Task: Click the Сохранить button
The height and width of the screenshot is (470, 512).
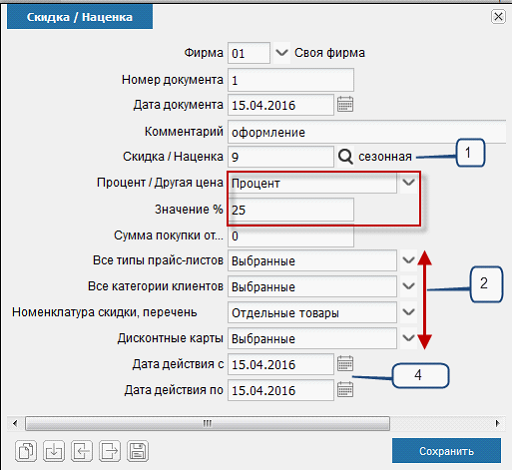Action: pyautogui.click(x=446, y=451)
